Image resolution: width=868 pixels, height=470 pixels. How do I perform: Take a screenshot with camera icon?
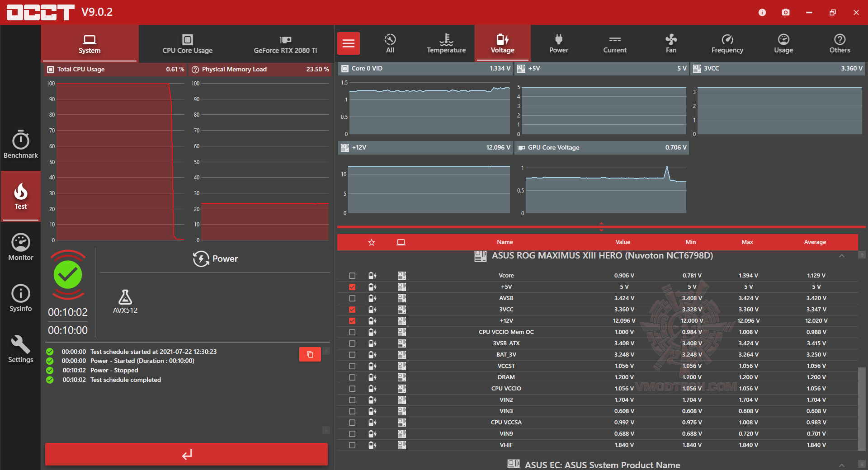786,12
